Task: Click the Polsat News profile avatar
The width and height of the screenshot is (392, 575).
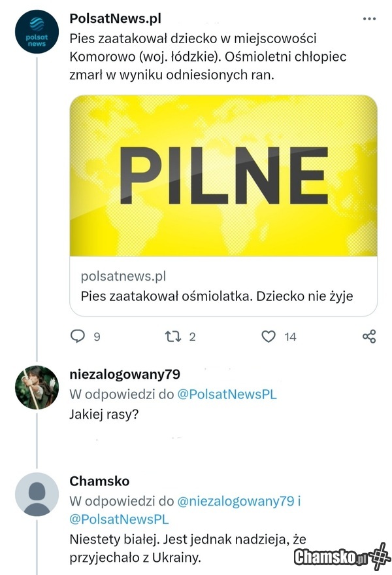Action: tap(37, 32)
